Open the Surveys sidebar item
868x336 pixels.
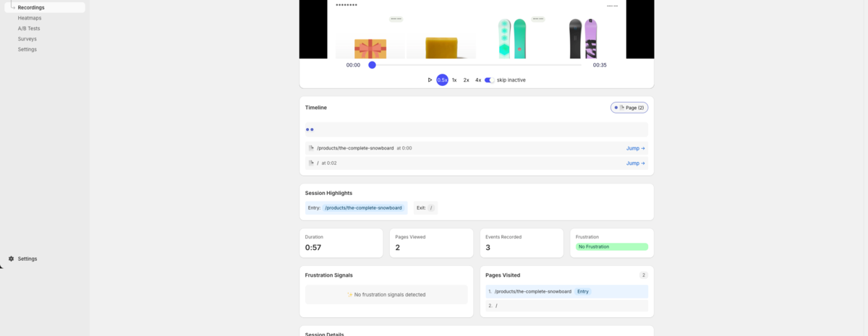tap(27, 39)
